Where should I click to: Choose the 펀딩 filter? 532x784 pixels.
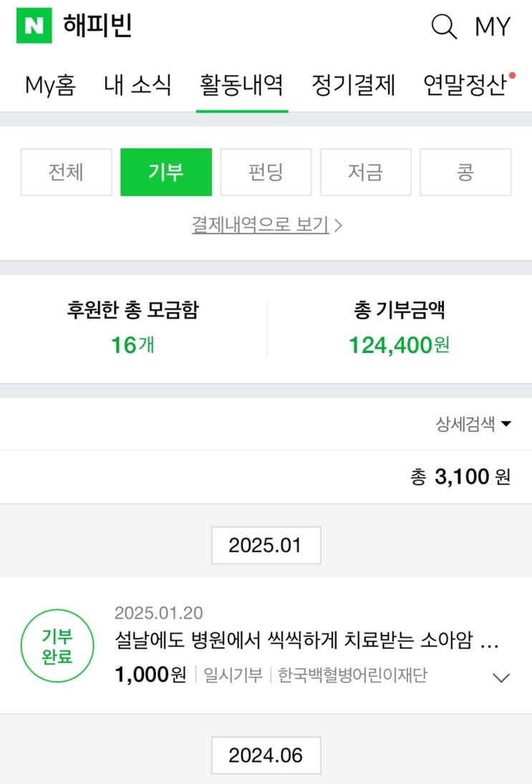[266, 172]
